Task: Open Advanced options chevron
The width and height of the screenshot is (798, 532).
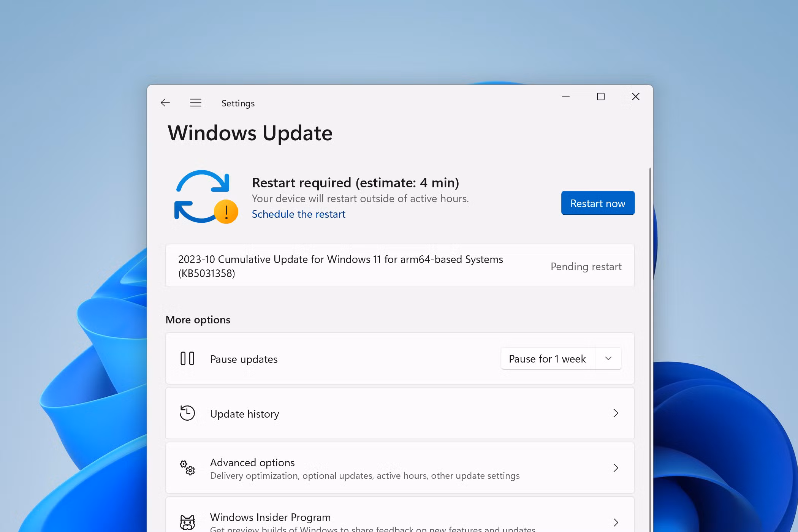Action: tap(616, 468)
